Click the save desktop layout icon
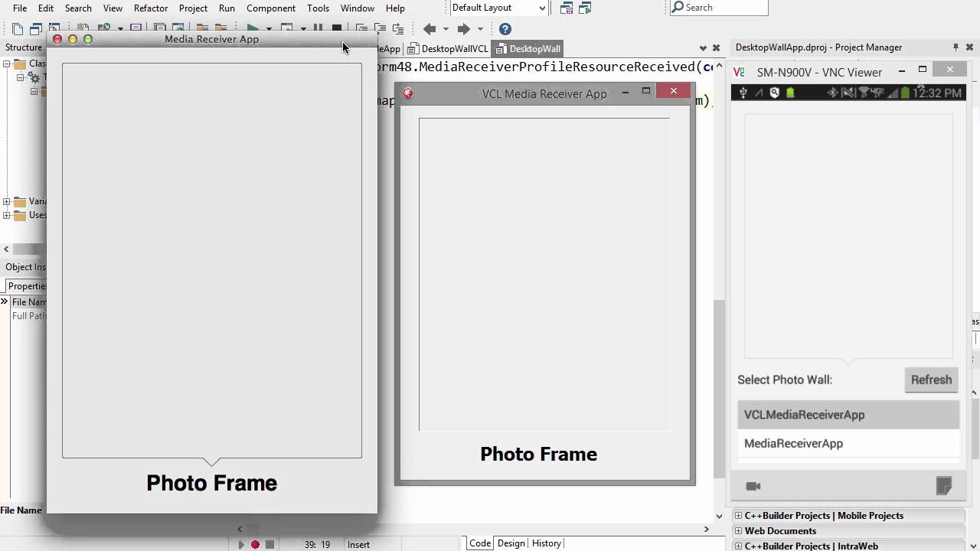 (567, 8)
